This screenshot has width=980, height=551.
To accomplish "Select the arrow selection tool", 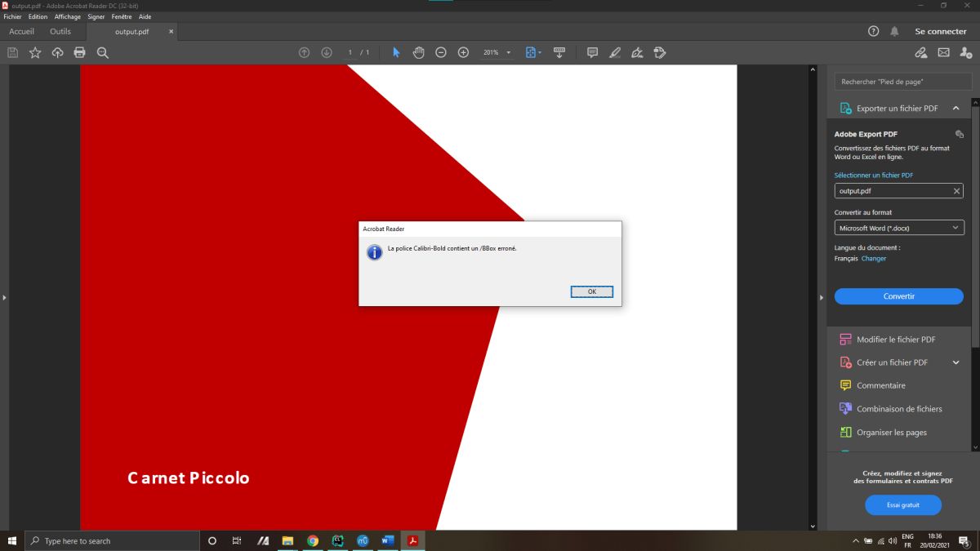I will point(396,52).
